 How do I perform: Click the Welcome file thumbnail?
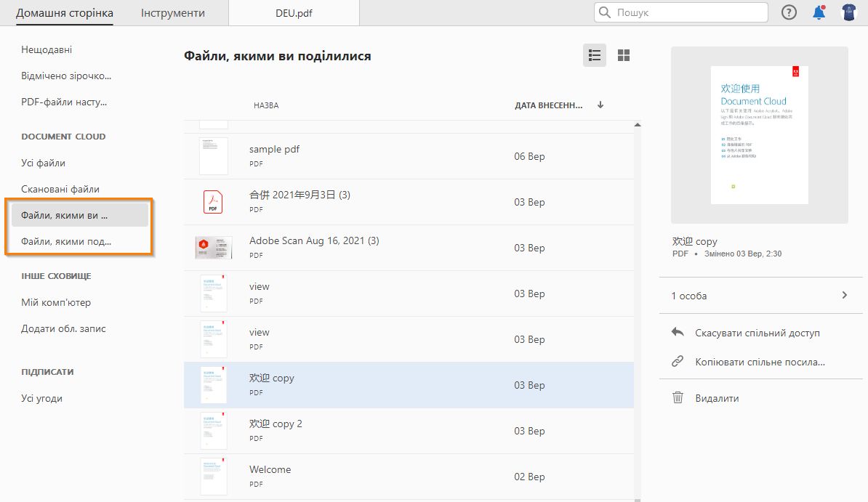[213, 476]
